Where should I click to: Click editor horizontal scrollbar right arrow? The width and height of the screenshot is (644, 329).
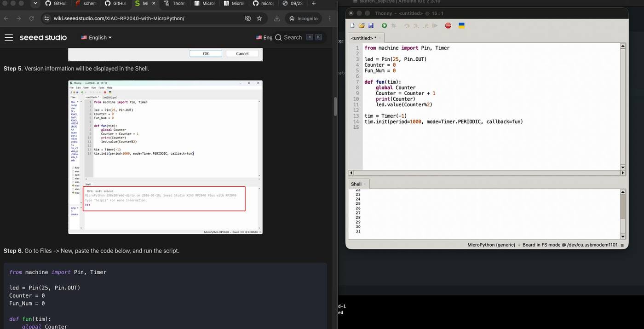click(623, 173)
